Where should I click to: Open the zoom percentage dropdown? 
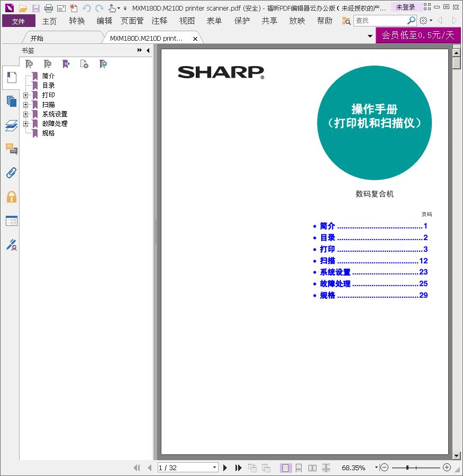[x=376, y=468]
